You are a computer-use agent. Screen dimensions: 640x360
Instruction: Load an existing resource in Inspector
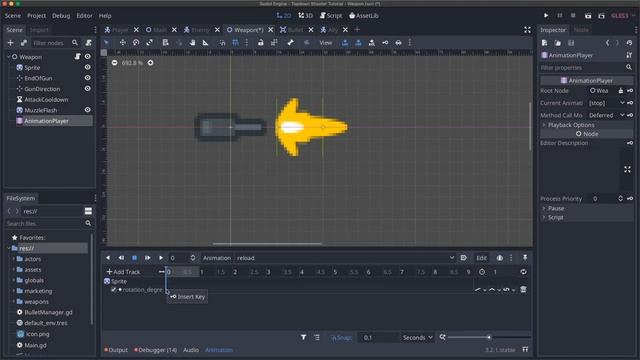pos(558,43)
